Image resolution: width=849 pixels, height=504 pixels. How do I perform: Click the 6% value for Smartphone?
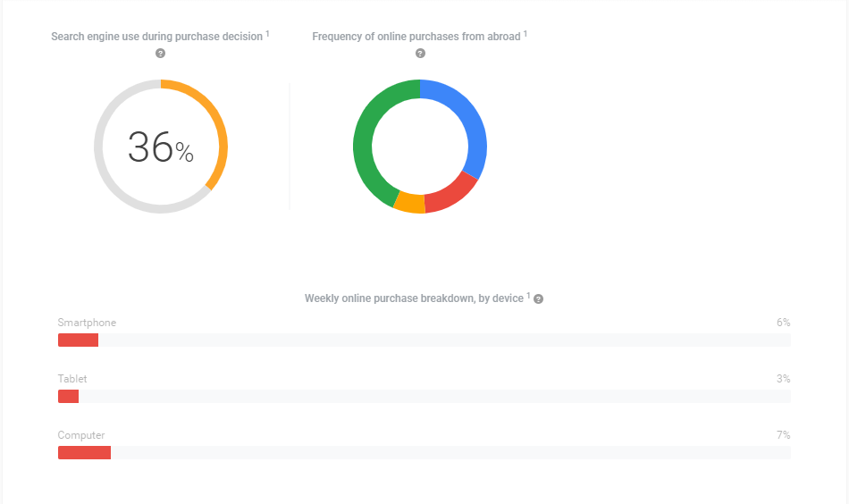[x=783, y=323]
